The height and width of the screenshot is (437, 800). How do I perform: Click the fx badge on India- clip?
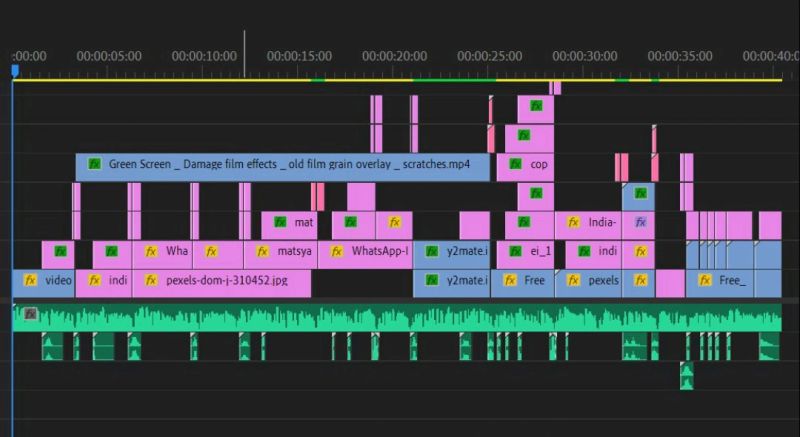coord(574,222)
